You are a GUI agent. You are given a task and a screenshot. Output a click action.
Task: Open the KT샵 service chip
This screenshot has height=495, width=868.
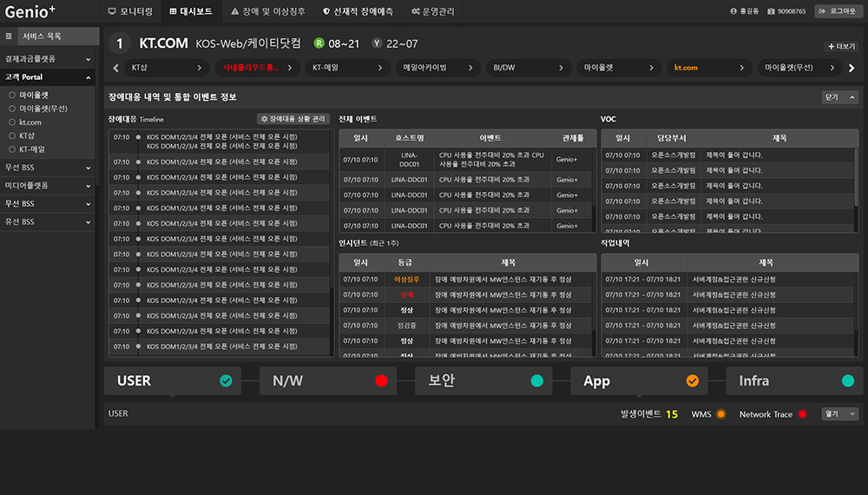tap(167, 68)
